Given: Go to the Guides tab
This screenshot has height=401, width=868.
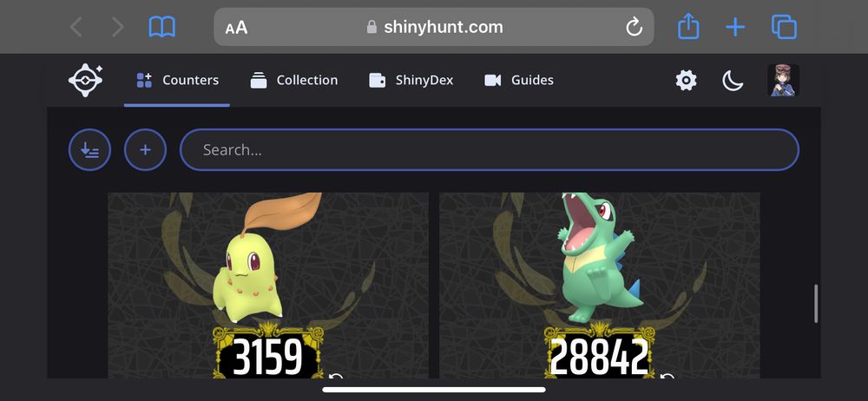Looking at the screenshot, I should pyautogui.click(x=519, y=81).
